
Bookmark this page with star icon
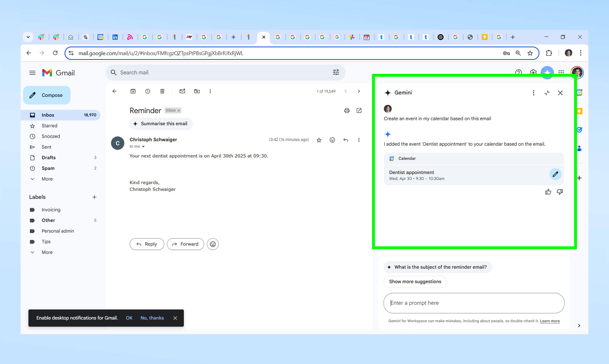530,53
